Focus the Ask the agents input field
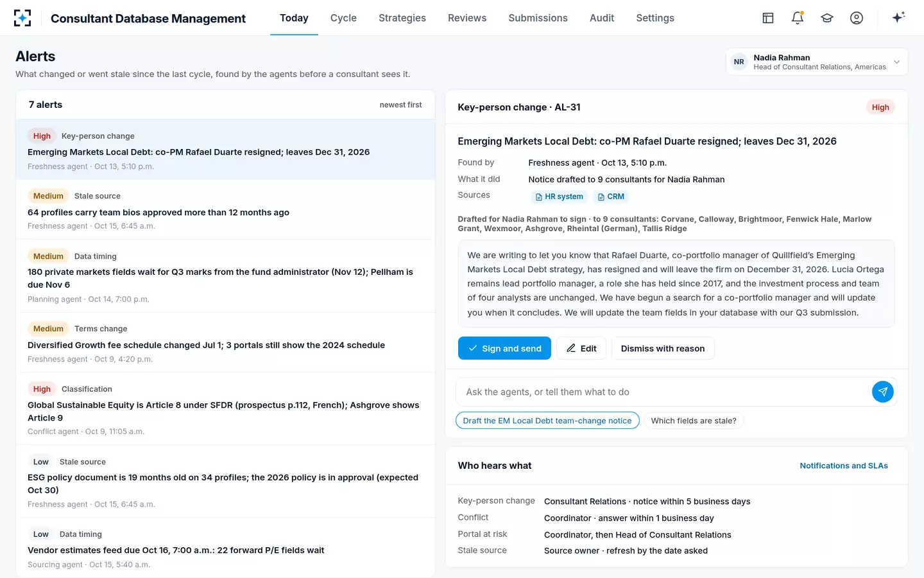 click(664, 392)
